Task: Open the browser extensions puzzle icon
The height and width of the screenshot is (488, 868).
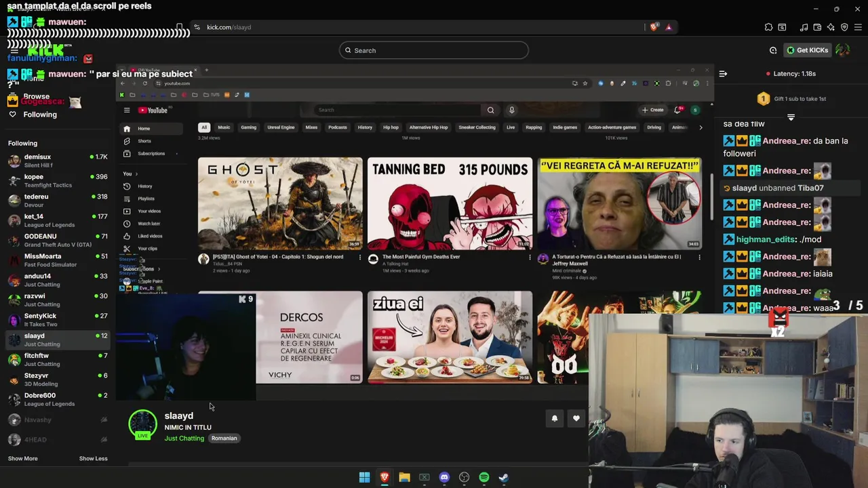Action: coord(768,27)
